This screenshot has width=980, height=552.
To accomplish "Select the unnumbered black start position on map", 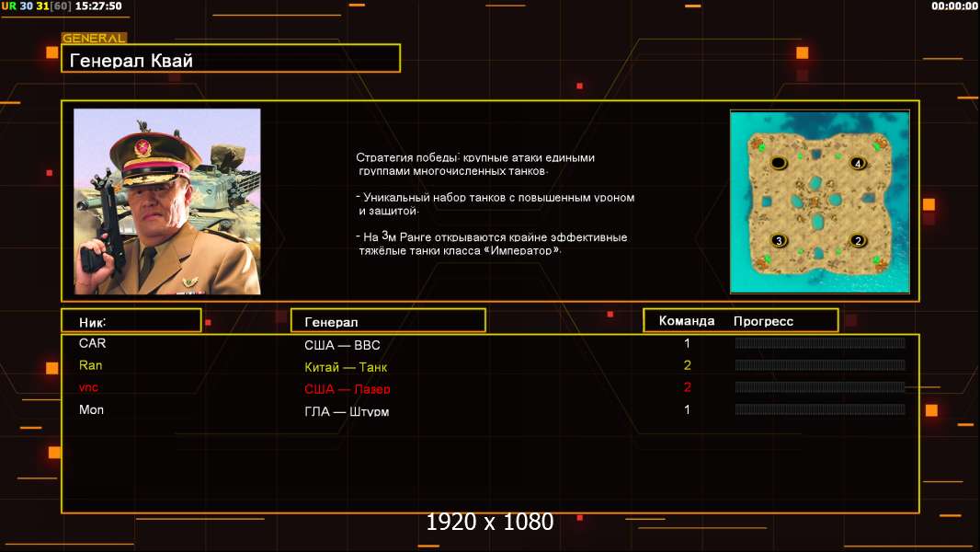I will [778, 163].
